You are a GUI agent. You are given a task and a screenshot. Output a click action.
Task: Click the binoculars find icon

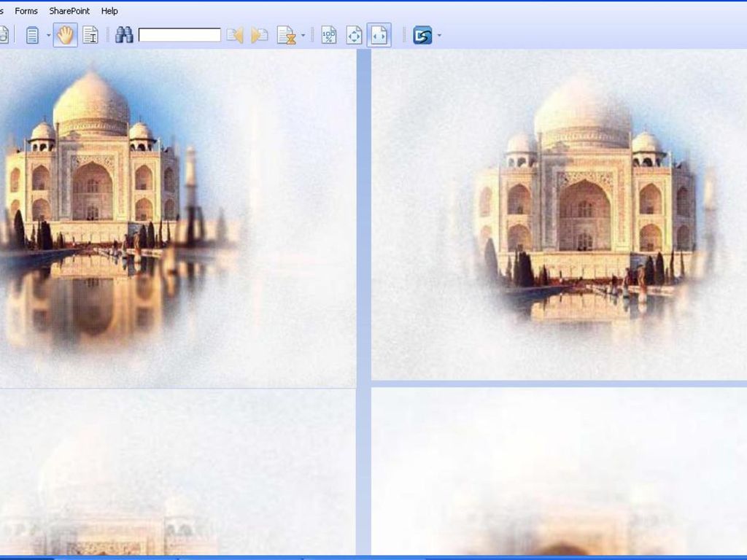[124, 35]
